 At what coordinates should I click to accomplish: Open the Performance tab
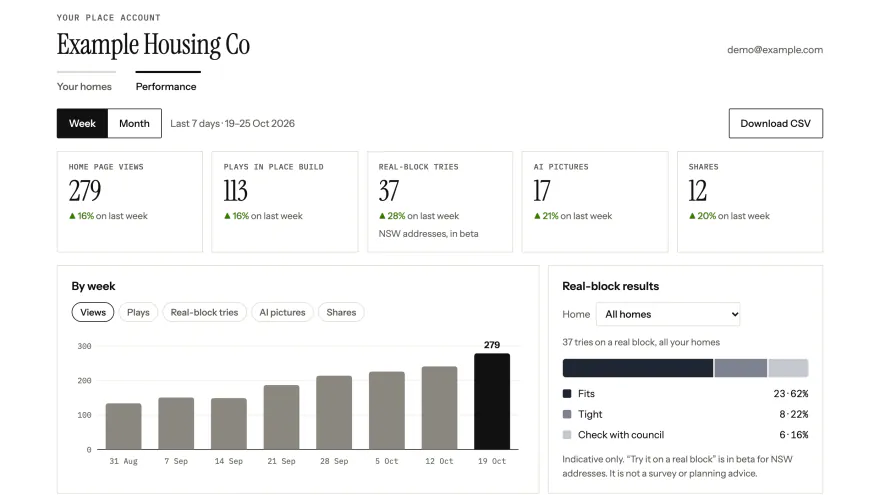click(x=166, y=86)
